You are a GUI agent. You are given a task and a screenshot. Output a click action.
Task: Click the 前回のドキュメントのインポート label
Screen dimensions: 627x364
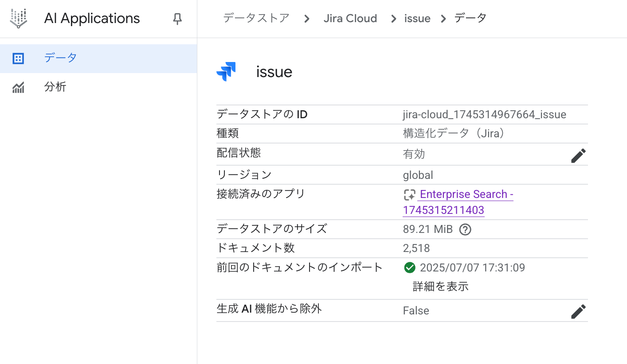(300, 267)
